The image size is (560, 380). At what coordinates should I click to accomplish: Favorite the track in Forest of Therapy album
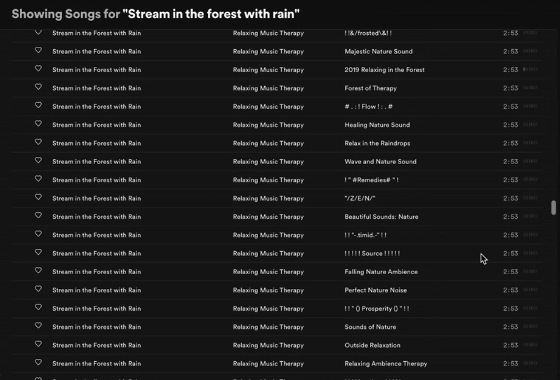click(x=38, y=87)
